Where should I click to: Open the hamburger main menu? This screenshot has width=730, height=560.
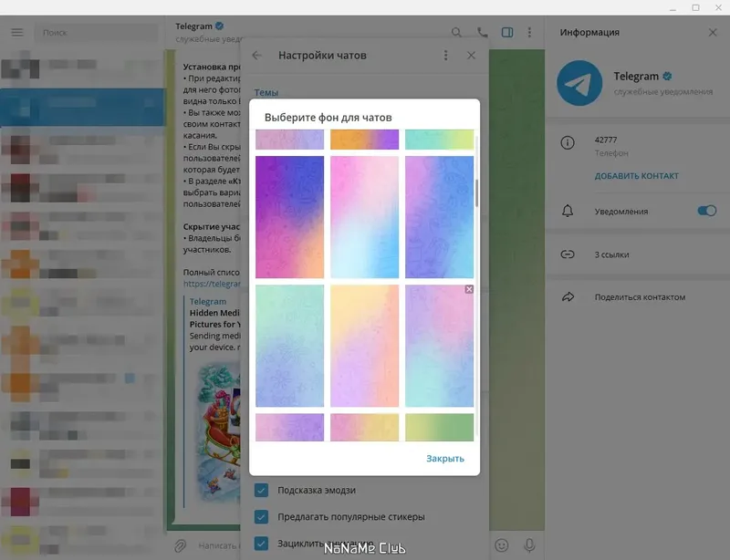point(17,33)
